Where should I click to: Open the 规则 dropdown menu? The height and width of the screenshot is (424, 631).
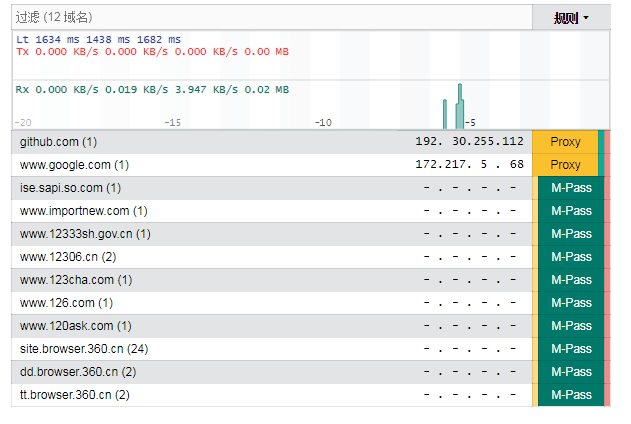(571, 18)
